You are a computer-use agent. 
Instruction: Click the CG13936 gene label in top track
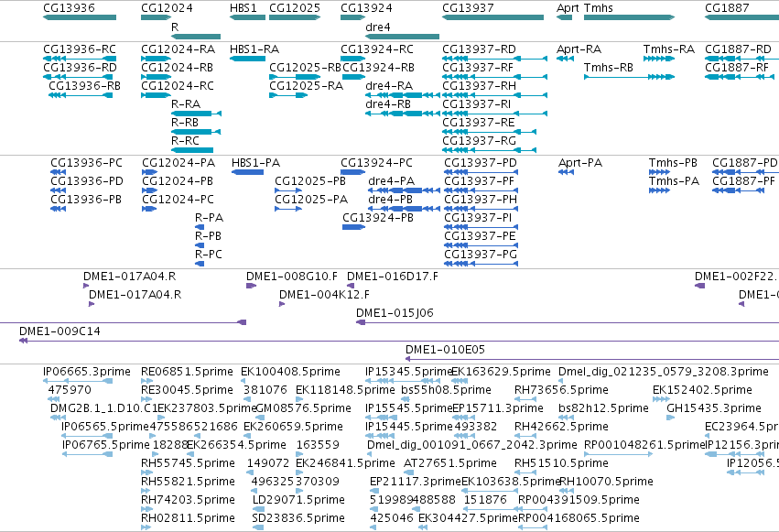69,8
